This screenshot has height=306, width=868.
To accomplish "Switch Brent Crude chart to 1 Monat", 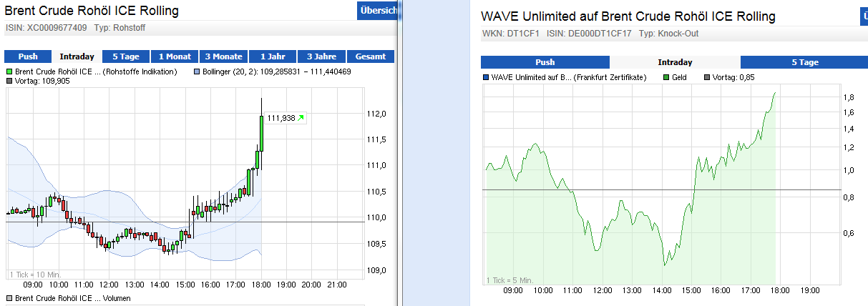I will (174, 56).
